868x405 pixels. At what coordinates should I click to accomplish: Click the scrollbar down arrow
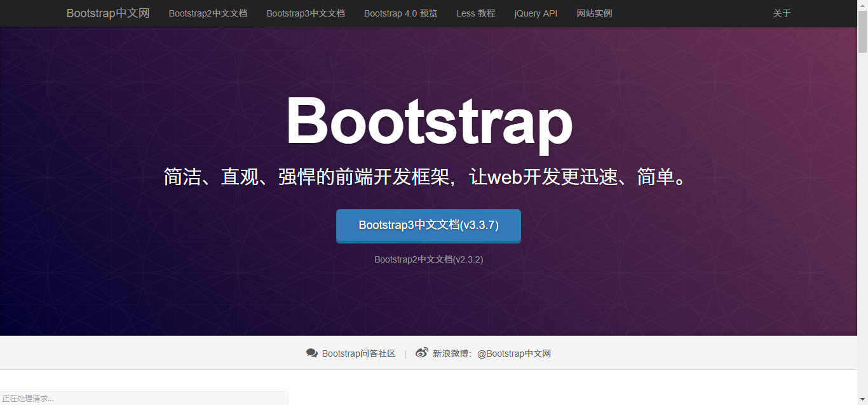(x=862, y=400)
